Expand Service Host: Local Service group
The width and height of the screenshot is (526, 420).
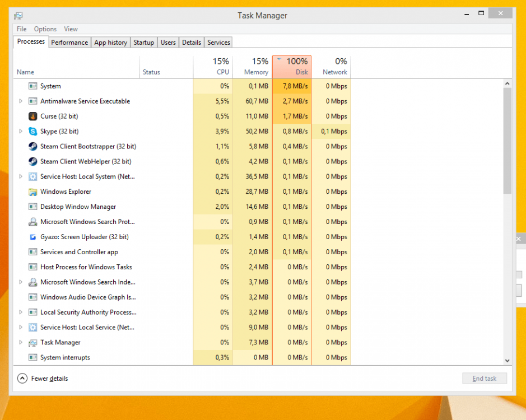click(x=21, y=328)
